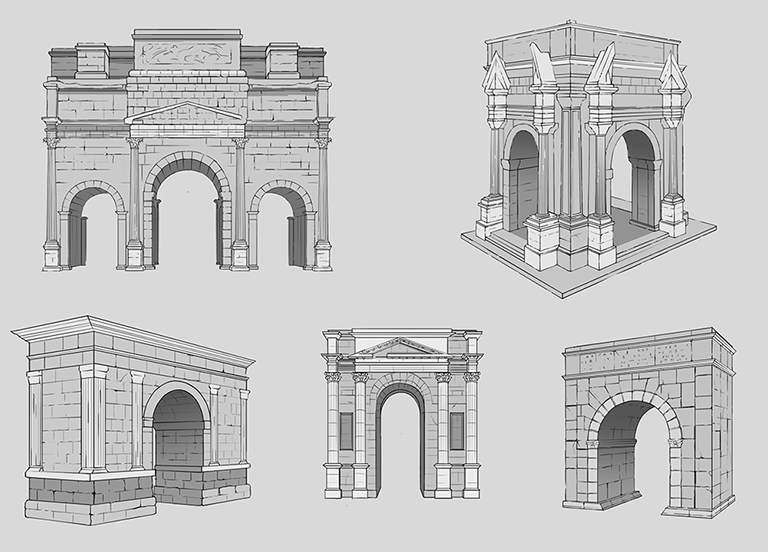This screenshot has width=768, height=552.
Task: Select the triple-arched gateway drawing
Action: [x=188, y=150]
